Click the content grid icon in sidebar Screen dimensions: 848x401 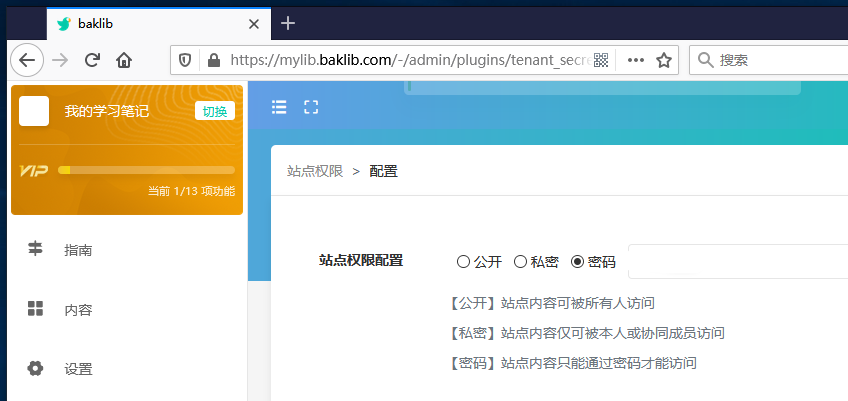click(36, 309)
